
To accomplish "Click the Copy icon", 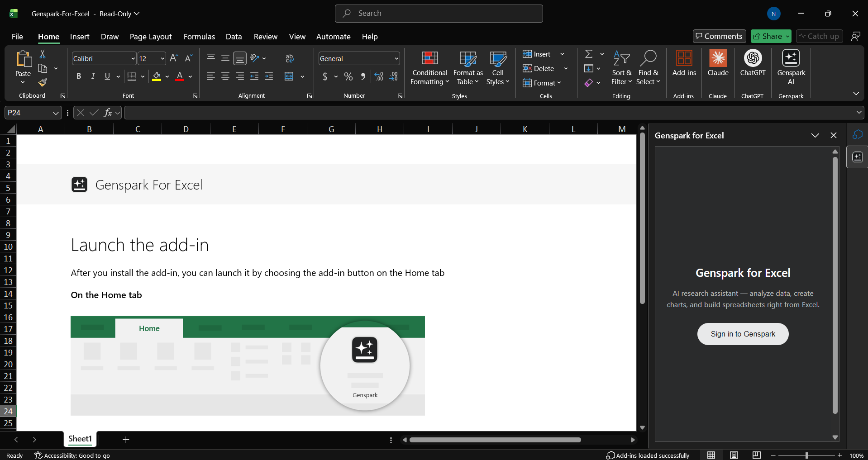I will [43, 69].
